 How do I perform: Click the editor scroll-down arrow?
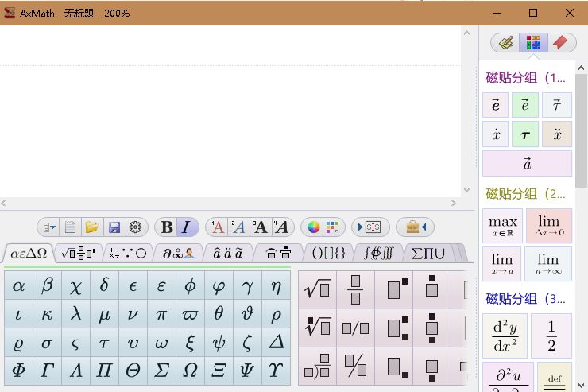point(467,189)
